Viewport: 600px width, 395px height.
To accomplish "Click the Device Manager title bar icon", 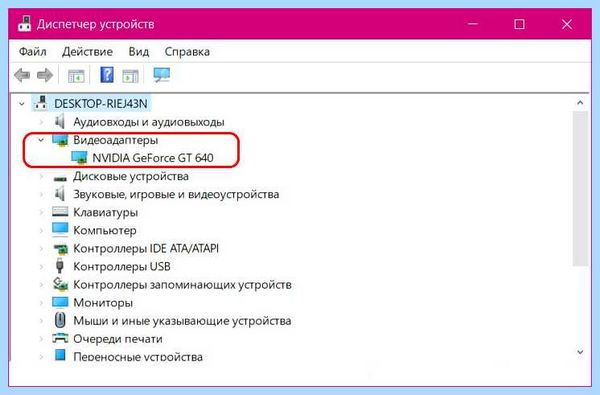I will coord(24,24).
